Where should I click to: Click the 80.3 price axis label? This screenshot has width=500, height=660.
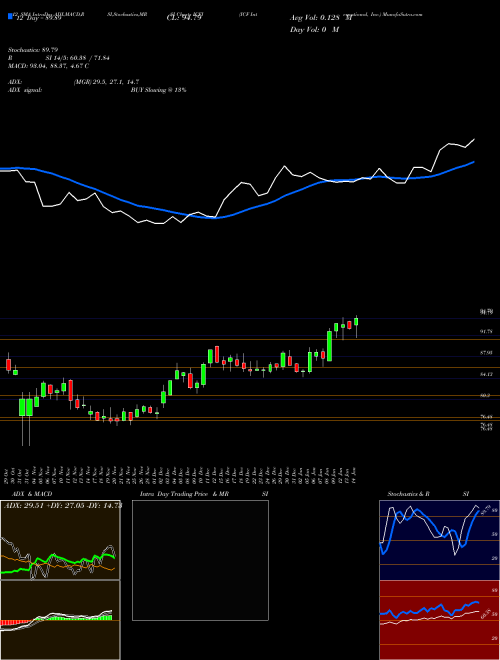point(486,395)
